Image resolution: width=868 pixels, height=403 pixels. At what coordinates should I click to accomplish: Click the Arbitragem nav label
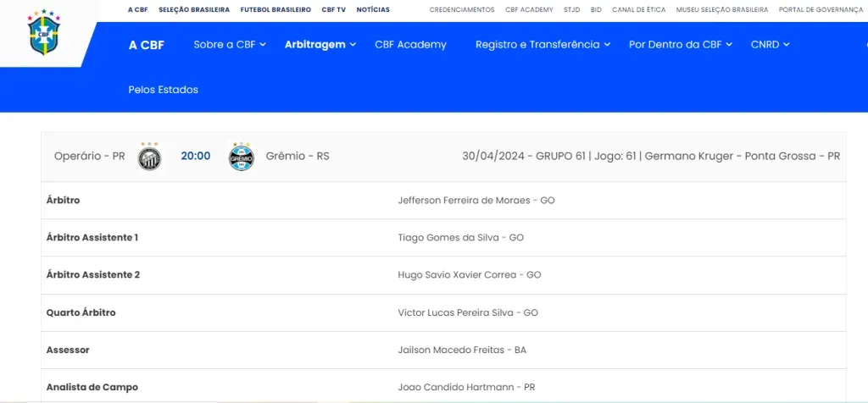(315, 45)
